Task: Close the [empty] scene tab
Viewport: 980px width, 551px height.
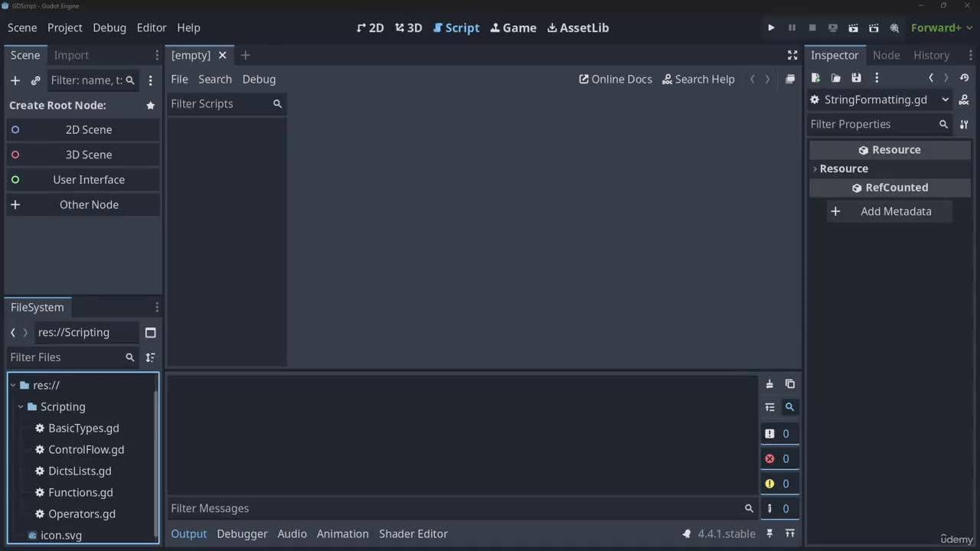Action: (222, 55)
